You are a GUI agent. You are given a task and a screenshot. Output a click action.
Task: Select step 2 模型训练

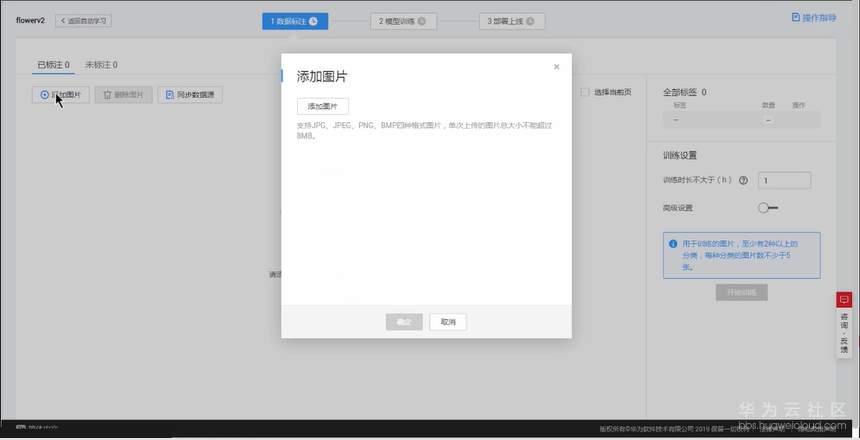click(403, 21)
